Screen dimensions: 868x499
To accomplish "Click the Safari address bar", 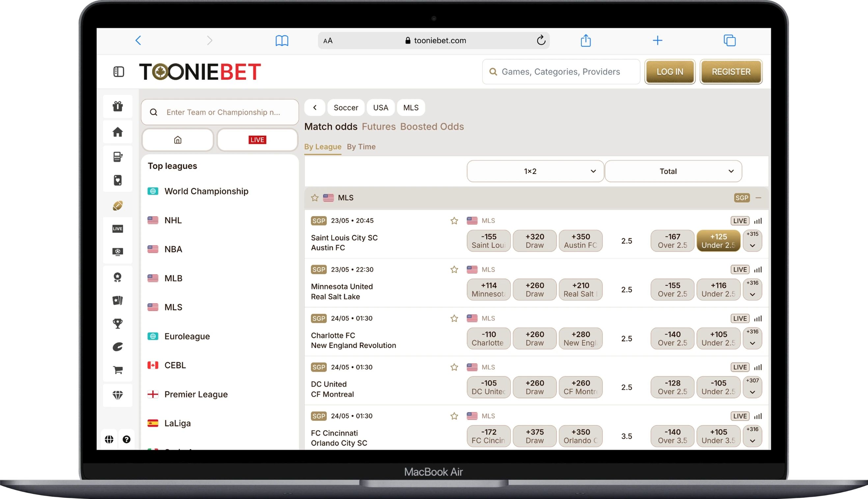I will [x=433, y=41].
